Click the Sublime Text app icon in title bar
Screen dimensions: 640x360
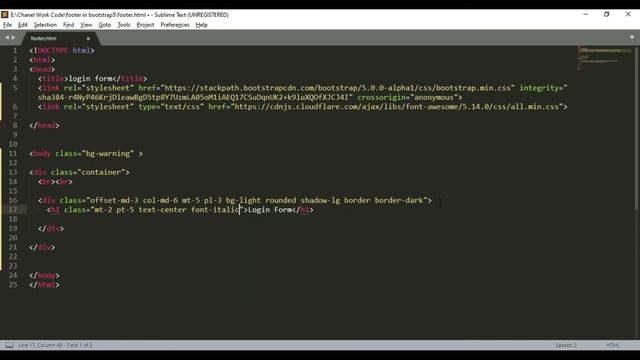coord(4,15)
